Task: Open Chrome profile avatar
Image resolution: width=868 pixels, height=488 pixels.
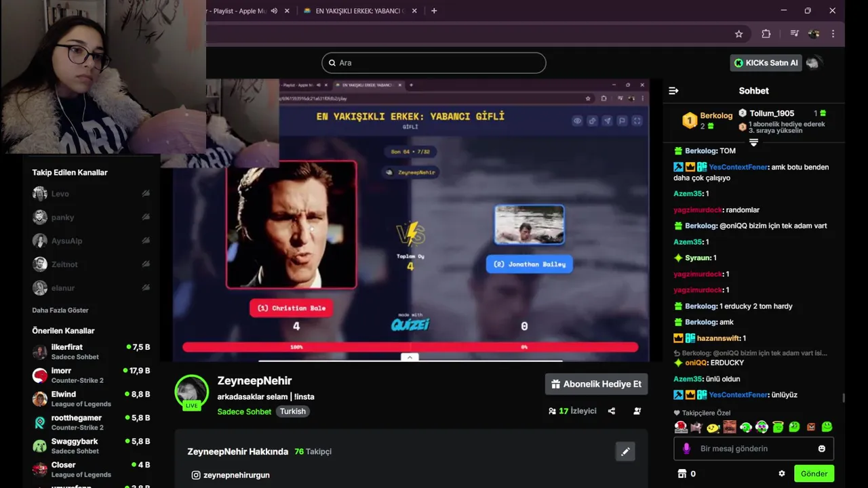Action: tap(814, 34)
